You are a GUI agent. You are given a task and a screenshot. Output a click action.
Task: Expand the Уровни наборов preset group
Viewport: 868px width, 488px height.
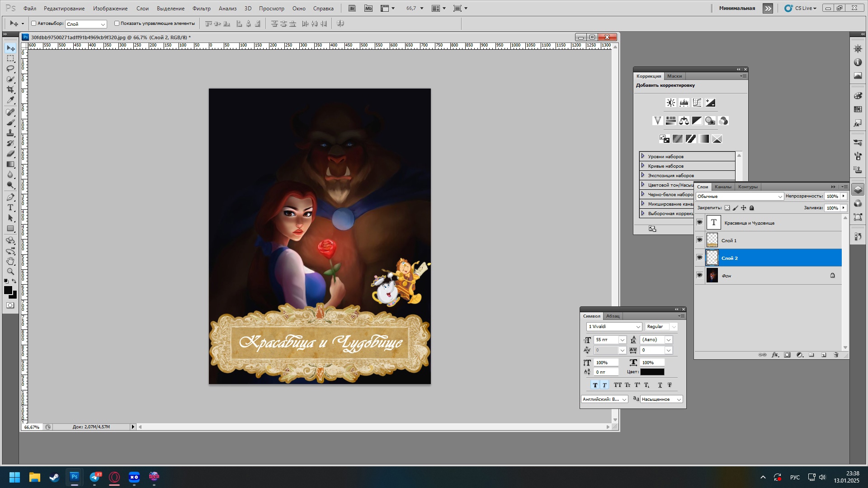coord(643,156)
